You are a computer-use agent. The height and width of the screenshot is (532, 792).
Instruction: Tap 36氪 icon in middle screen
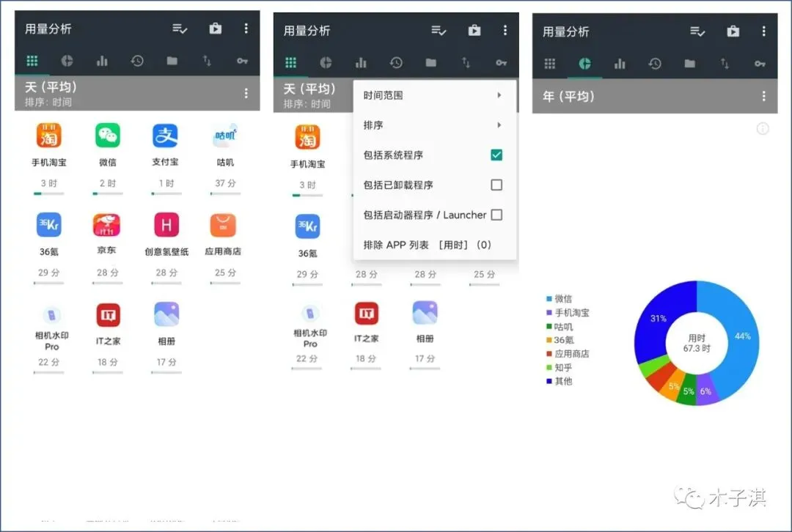click(x=307, y=226)
